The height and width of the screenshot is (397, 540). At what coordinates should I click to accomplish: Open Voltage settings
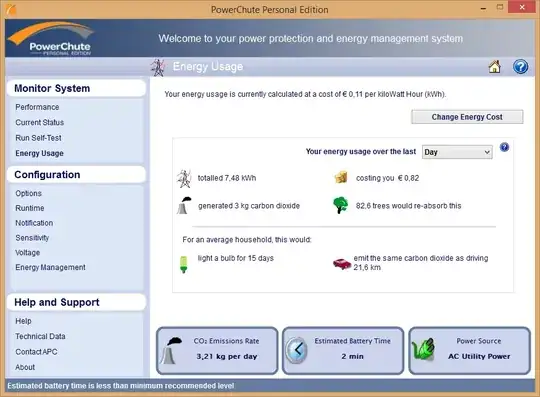(x=28, y=252)
